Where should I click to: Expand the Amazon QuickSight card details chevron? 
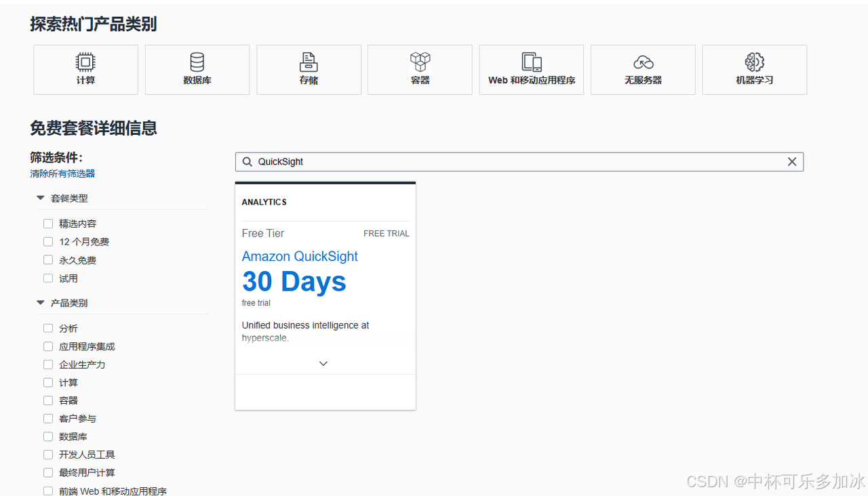[323, 364]
